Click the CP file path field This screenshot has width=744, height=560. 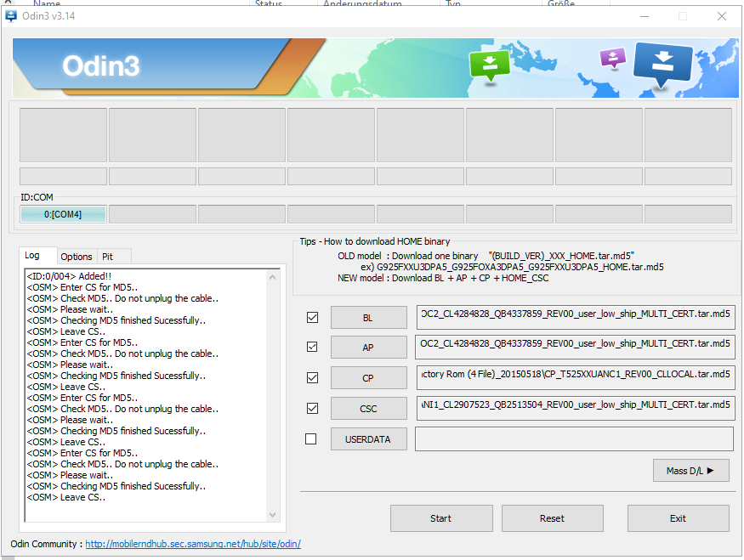pyautogui.click(x=575, y=377)
